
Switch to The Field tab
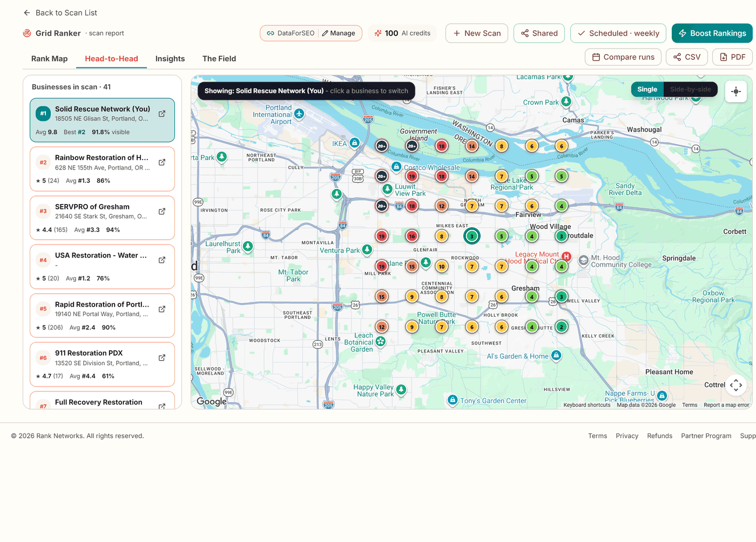pos(219,59)
